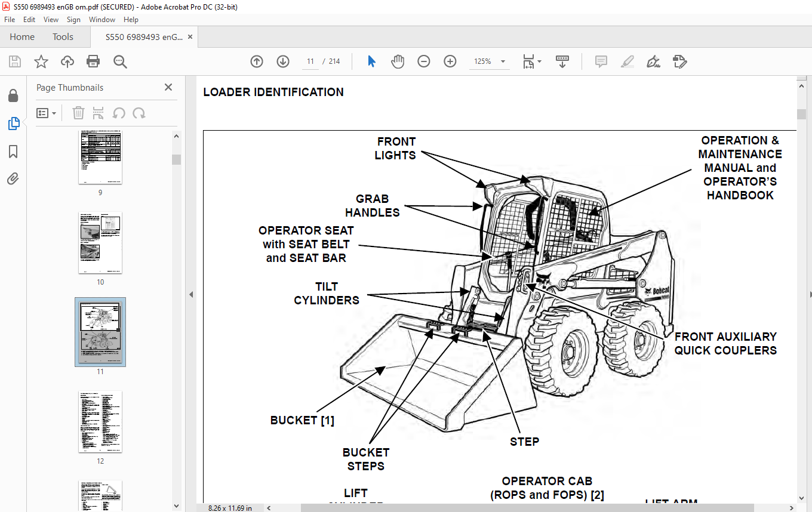This screenshot has height=512, width=812.
Task: Zoom out with the minus icon
Action: click(x=424, y=61)
